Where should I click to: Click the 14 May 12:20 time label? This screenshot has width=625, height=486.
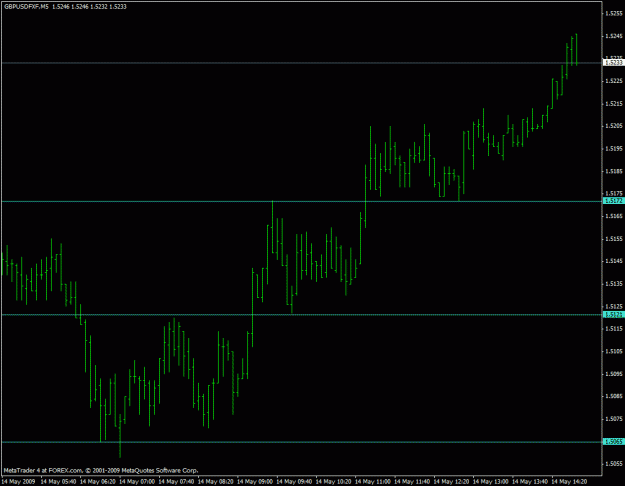coord(452,482)
